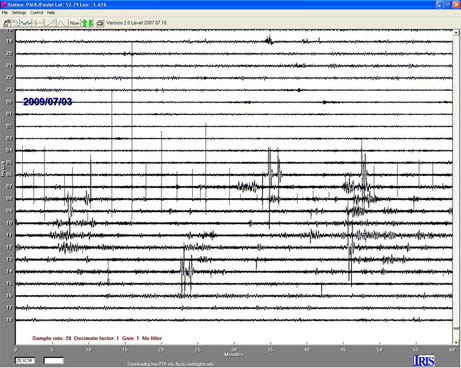Select the diagonal line toolbar icon
Viewport: 461px width, 368px height.
pyautogui.click(x=51, y=23)
